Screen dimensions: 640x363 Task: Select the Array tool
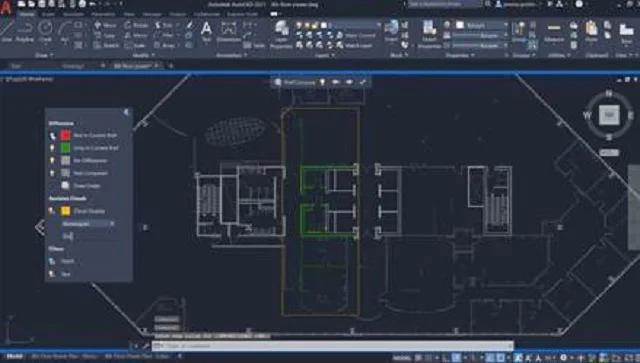click(165, 45)
